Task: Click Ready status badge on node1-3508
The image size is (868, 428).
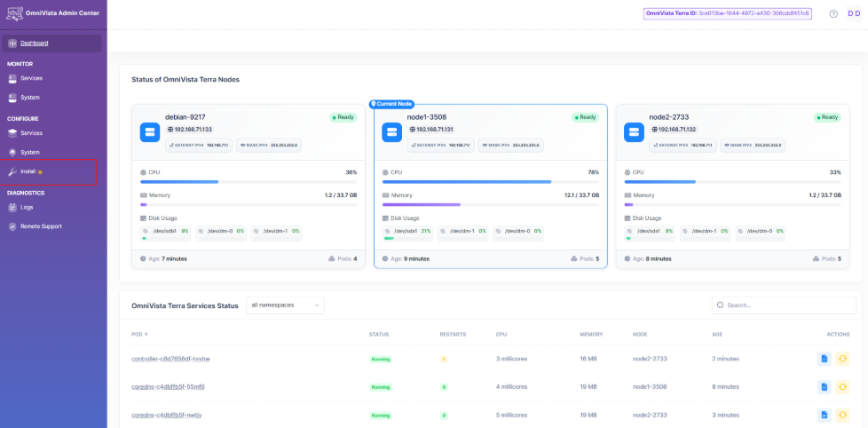Action: tap(586, 117)
